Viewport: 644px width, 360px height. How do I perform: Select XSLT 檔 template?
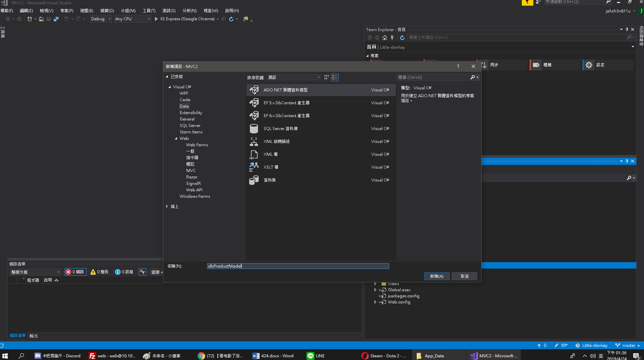point(321,167)
